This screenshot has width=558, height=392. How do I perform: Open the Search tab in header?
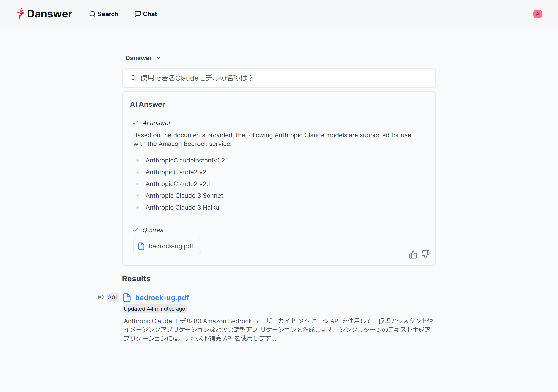[x=104, y=14]
